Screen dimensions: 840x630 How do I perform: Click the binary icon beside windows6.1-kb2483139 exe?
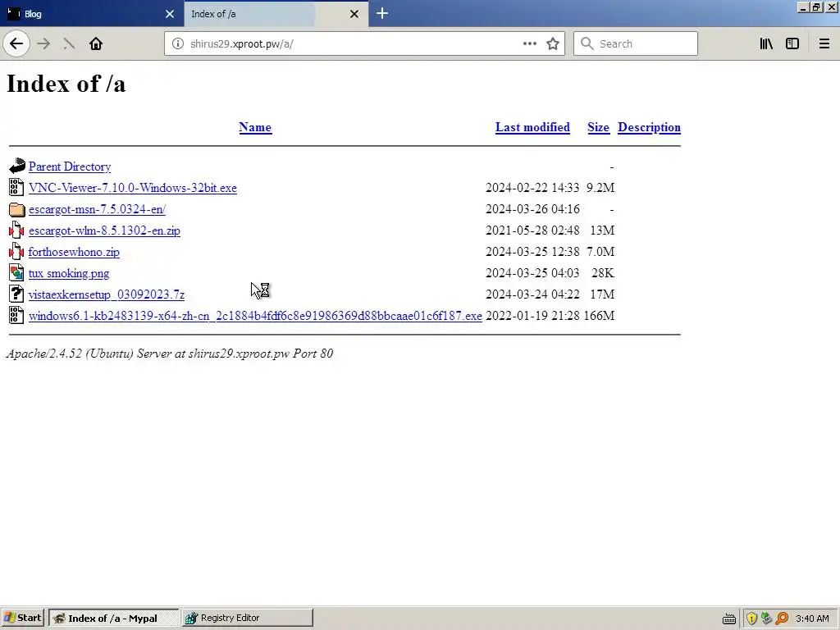[16, 315]
